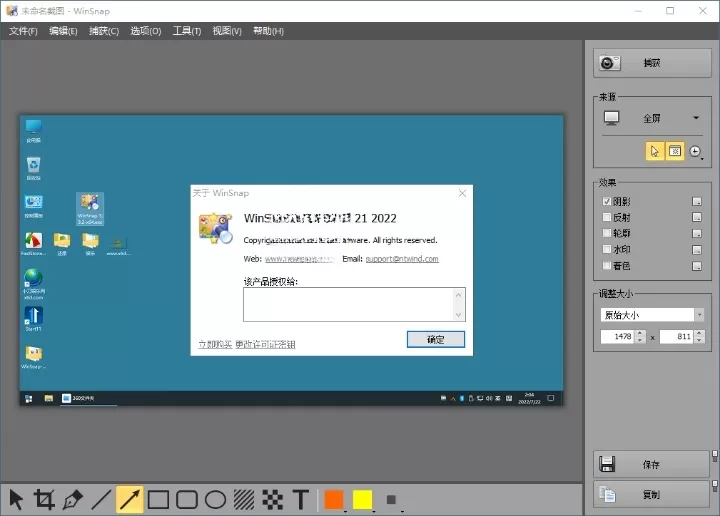Select the hatch highlight tool

(244, 499)
